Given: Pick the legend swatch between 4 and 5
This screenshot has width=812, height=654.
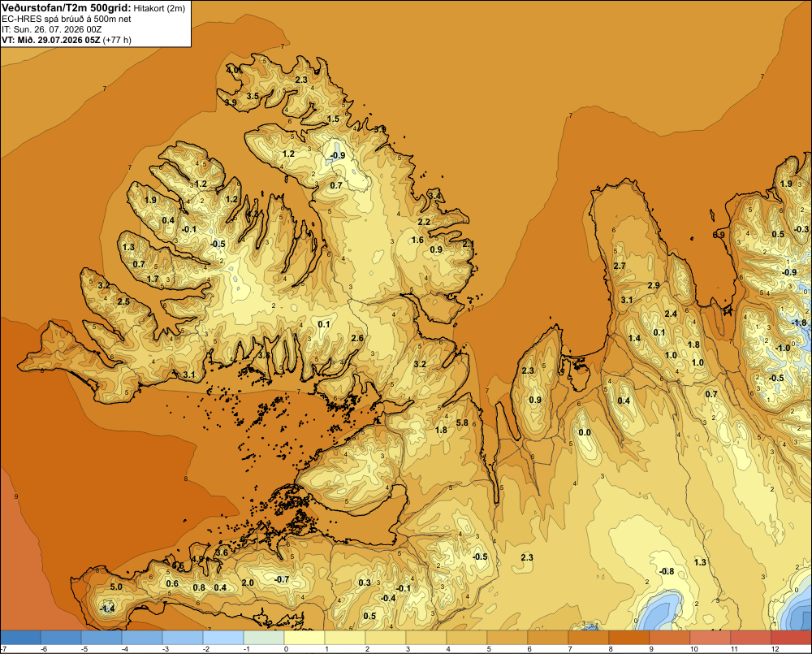Looking at the screenshot, I should point(467,637).
